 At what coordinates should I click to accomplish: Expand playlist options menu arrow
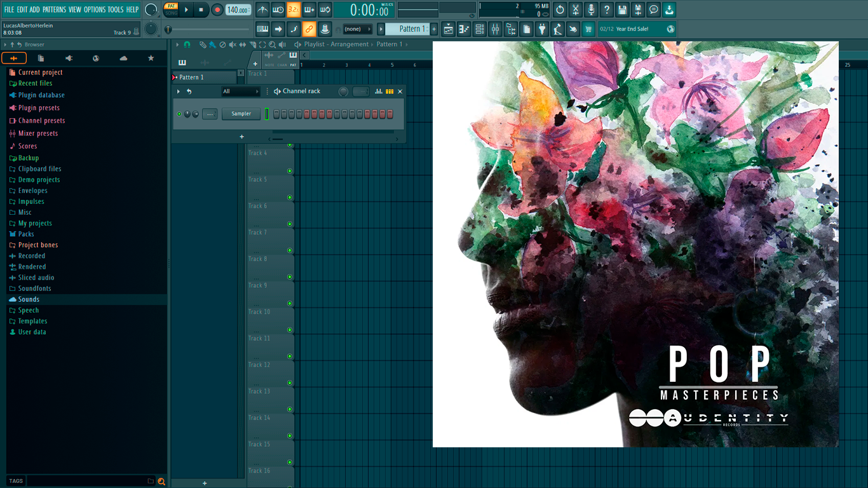click(x=178, y=44)
